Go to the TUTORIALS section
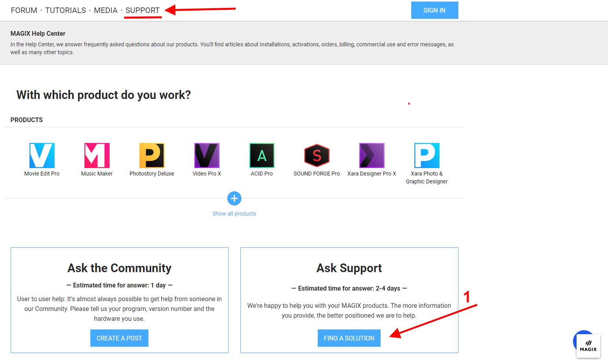The image size is (608, 364). tap(66, 10)
